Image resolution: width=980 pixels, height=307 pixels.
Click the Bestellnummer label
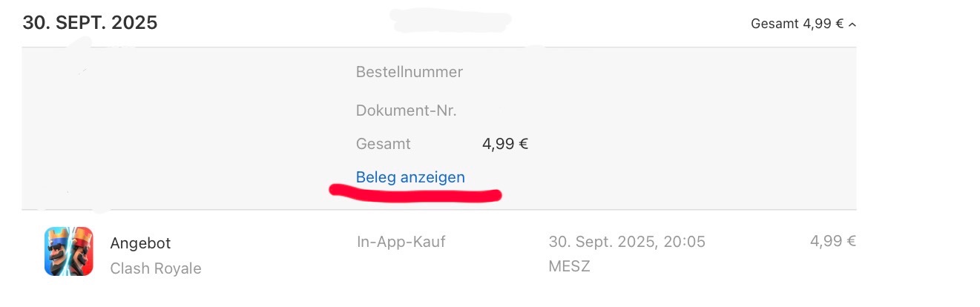coord(409,72)
